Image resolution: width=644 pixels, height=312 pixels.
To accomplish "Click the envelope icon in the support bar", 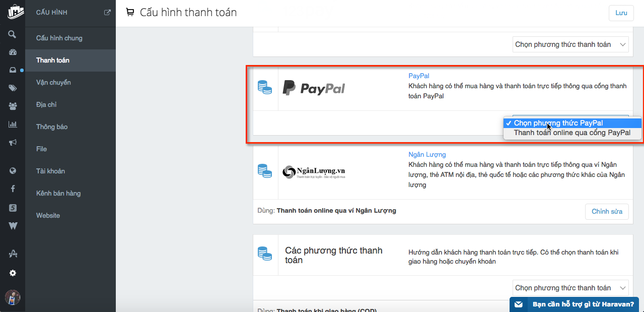I will point(518,304).
